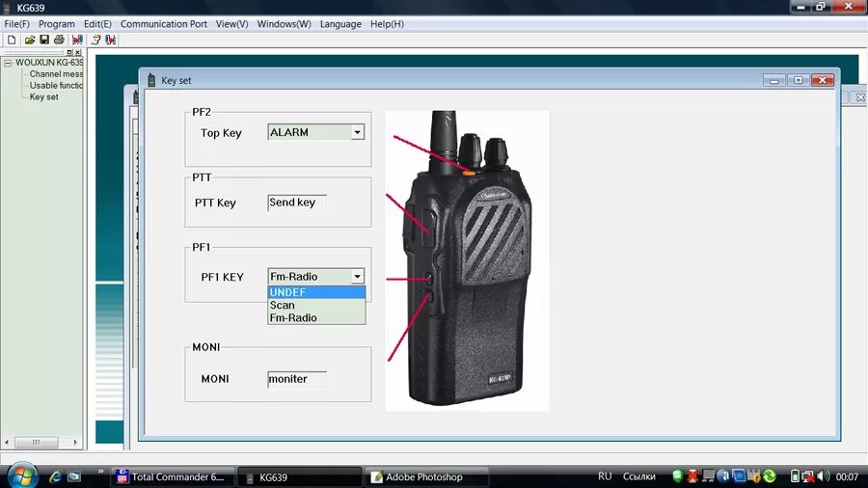Open the Windows Start orb
The width and height of the screenshot is (868, 488).
[x=22, y=475]
